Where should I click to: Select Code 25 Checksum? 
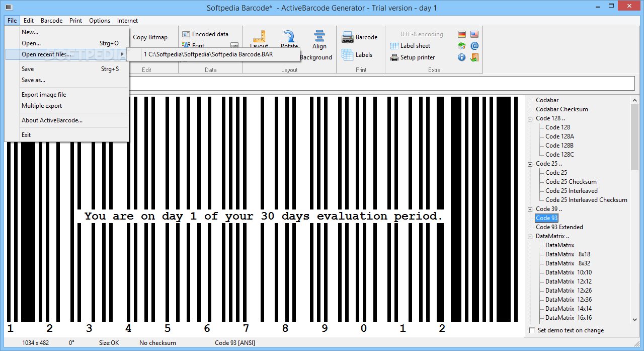(571, 182)
